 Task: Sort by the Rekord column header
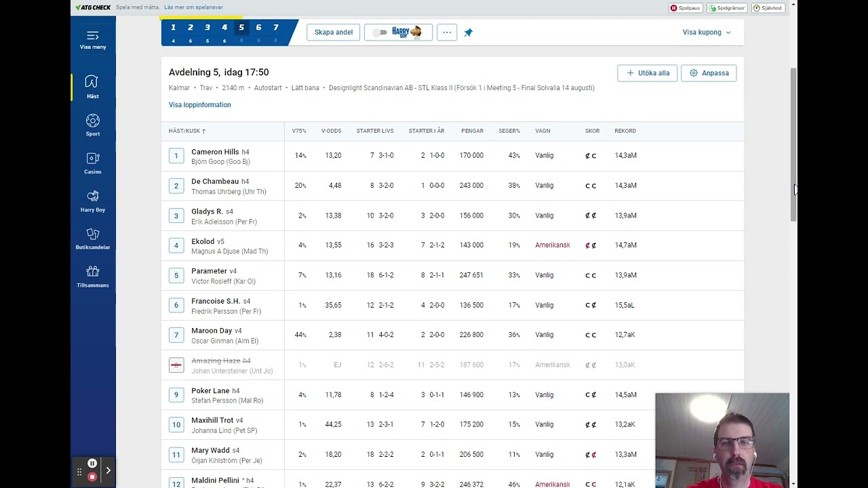pos(625,131)
